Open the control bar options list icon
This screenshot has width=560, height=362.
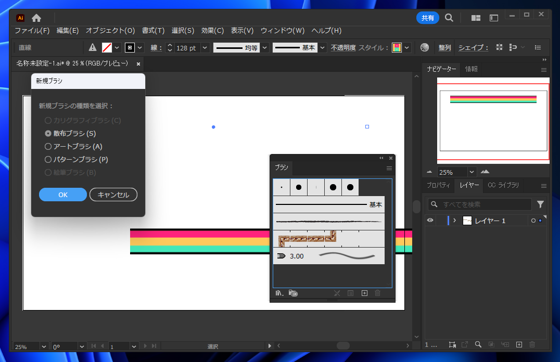click(538, 47)
